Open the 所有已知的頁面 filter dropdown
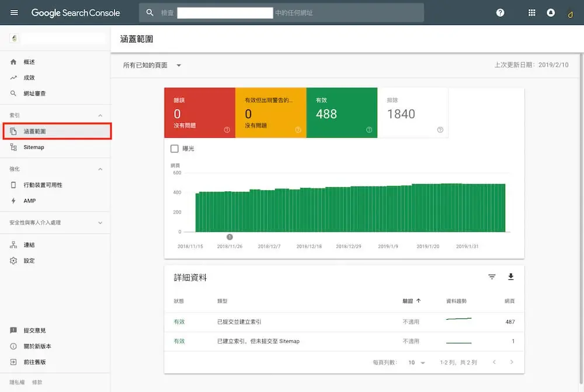Viewport: 584px width, 392px height. pyautogui.click(x=152, y=65)
